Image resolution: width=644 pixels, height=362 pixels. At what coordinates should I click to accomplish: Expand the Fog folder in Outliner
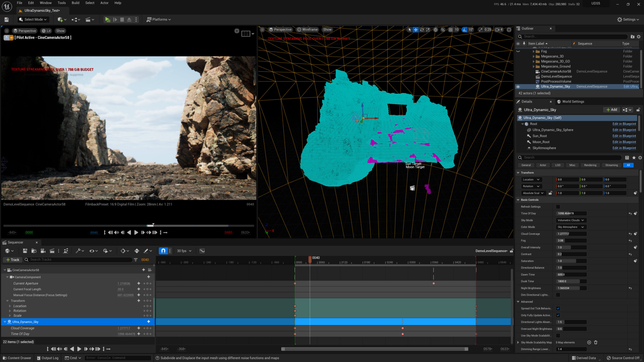pyautogui.click(x=533, y=51)
